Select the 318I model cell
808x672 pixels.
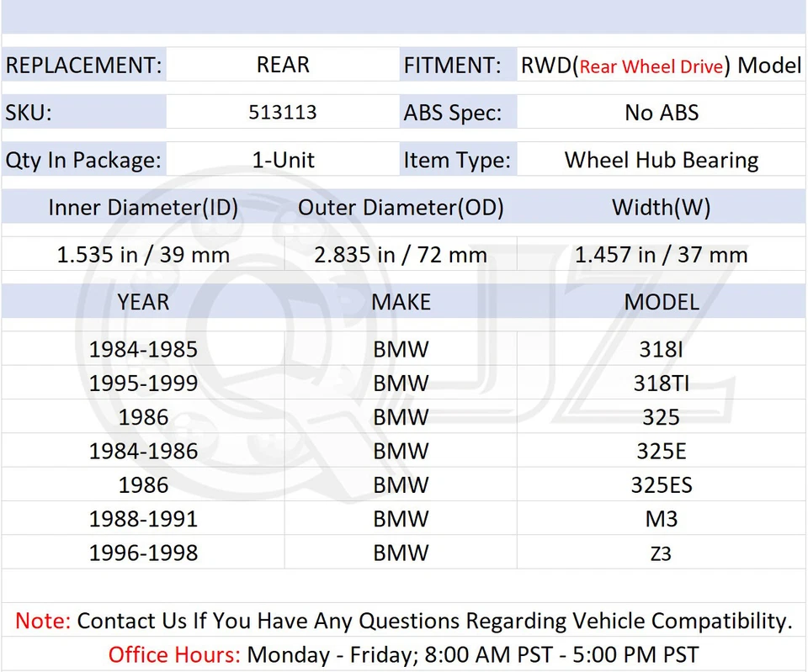point(662,350)
